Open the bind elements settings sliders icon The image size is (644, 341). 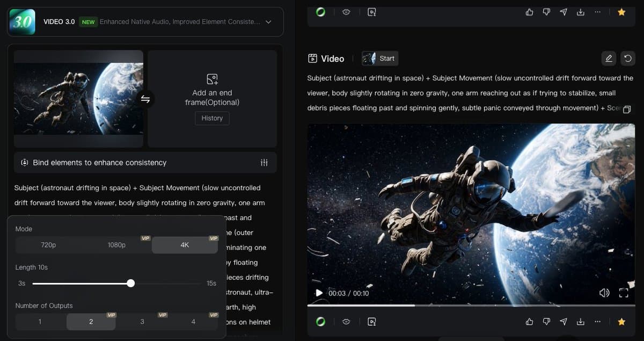[x=264, y=163]
